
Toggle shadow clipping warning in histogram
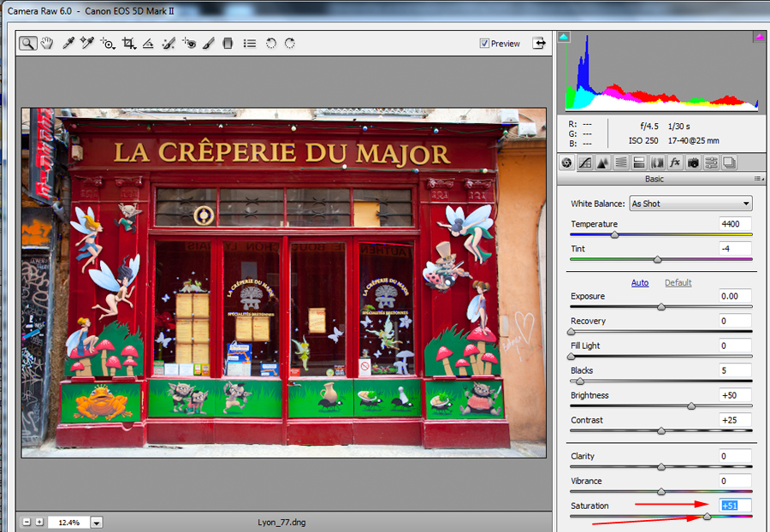[564, 37]
